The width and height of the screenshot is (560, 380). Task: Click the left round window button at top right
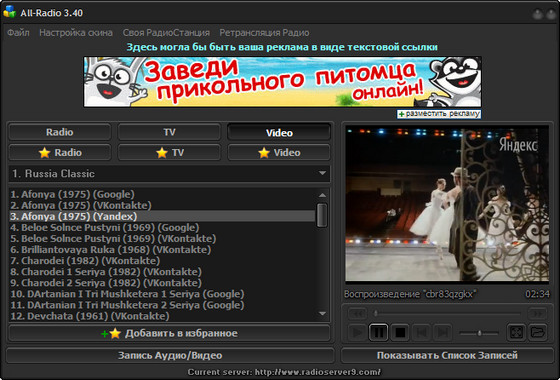[x=537, y=15]
